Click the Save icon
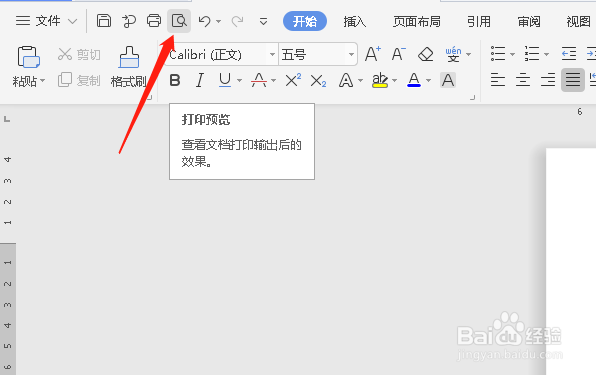The image size is (596, 375). click(x=104, y=21)
